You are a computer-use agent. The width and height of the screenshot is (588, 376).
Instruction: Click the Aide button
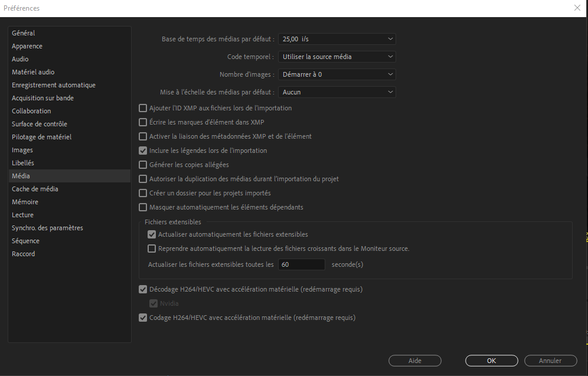click(x=415, y=361)
